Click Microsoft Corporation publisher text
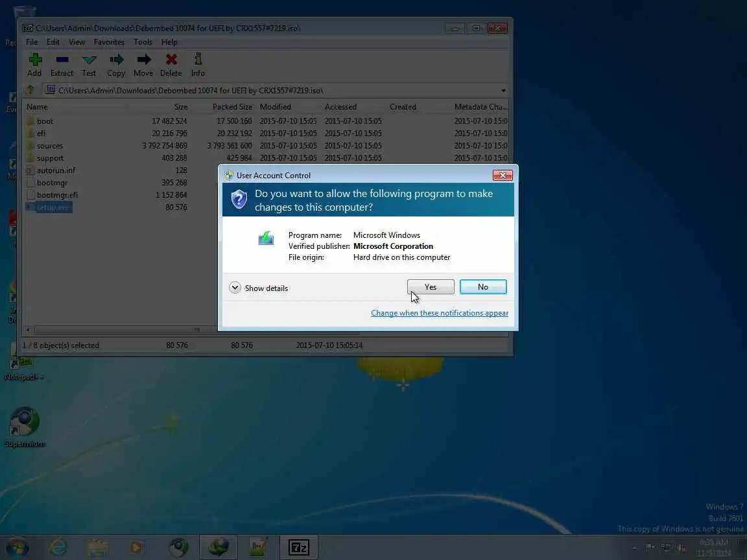This screenshot has width=747, height=560. click(394, 246)
